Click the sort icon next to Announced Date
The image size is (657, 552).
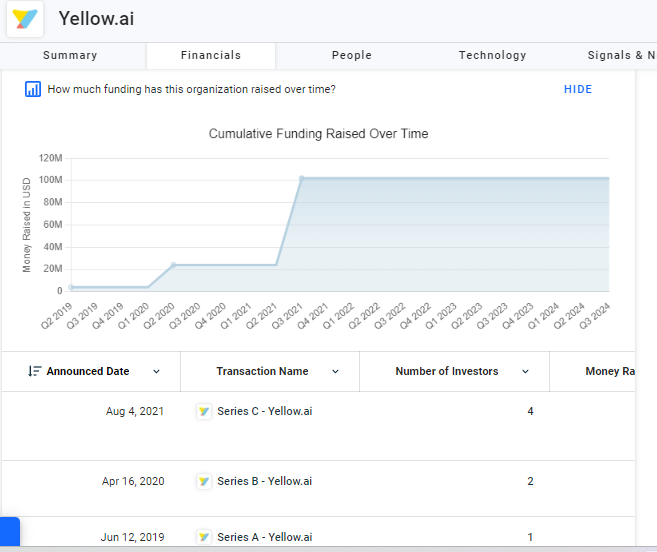pos(34,371)
